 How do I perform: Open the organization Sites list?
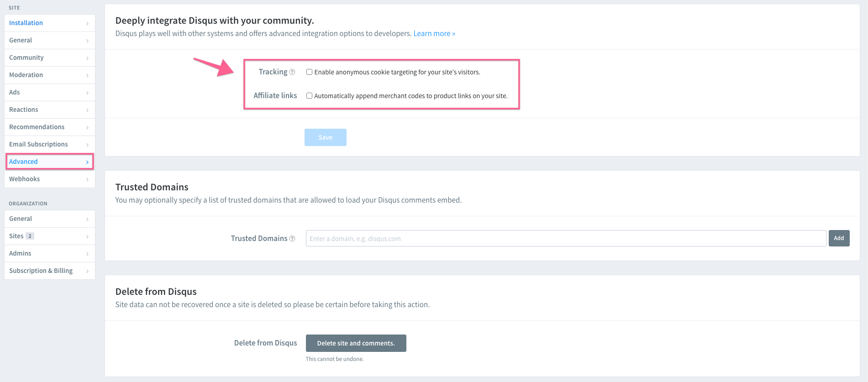(50, 236)
